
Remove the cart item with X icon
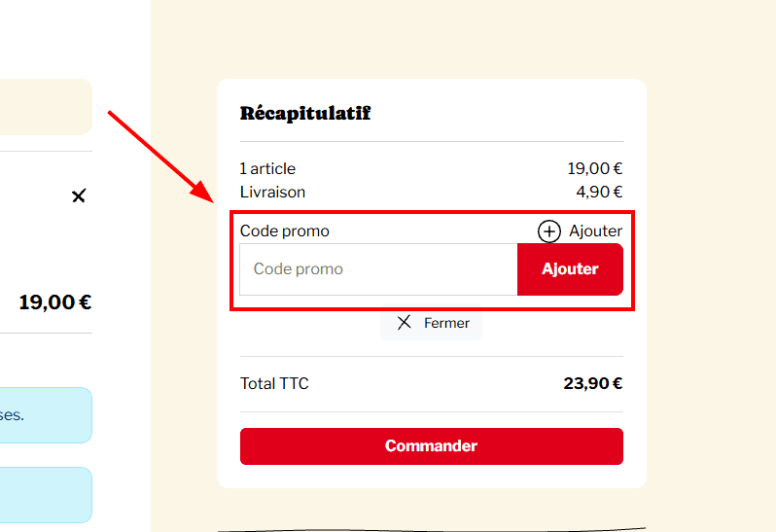(79, 196)
